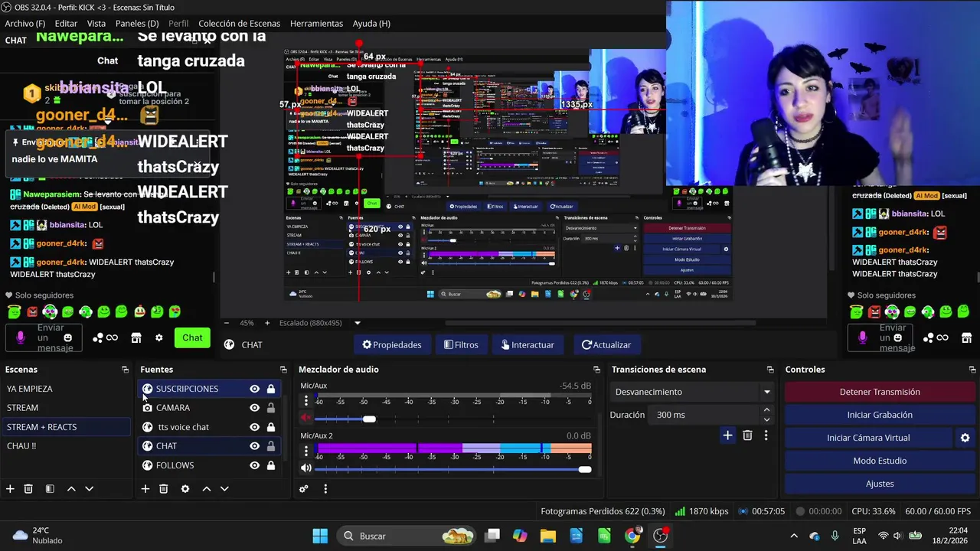Open the Mic/Aux 2 channel options dots

coord(306,449)
